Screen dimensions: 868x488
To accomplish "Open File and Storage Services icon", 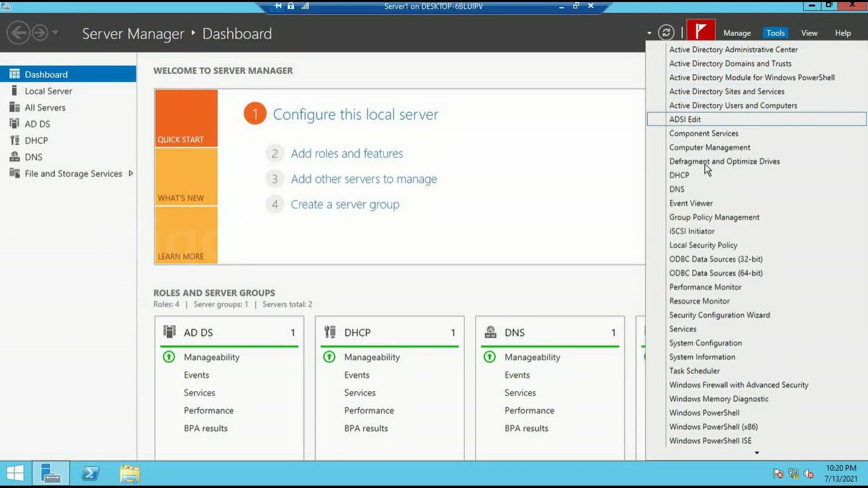I will click(x=14, y=174).
